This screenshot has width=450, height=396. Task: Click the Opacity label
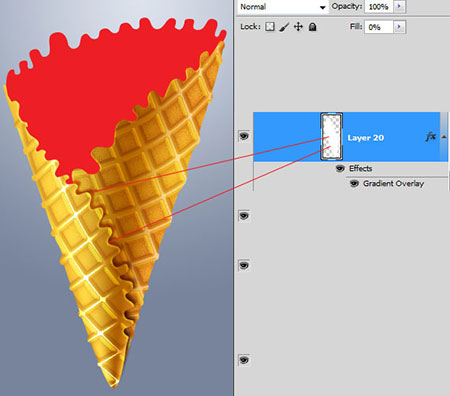347,7
